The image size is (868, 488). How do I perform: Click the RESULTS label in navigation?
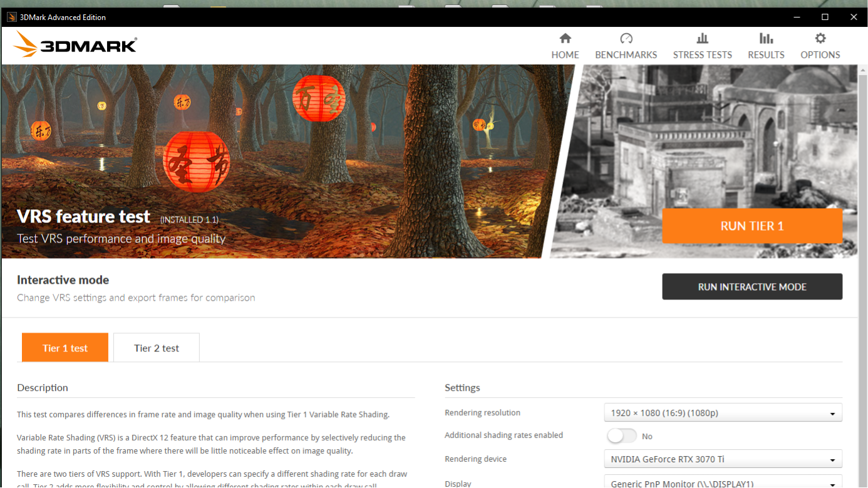(x=766, y=55)
